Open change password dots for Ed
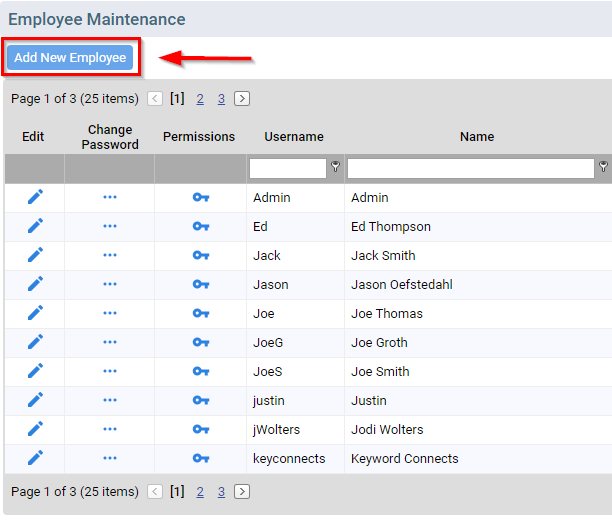Image resolution: width=612 pixels, height=530 pixels. (x=110, y=226)
